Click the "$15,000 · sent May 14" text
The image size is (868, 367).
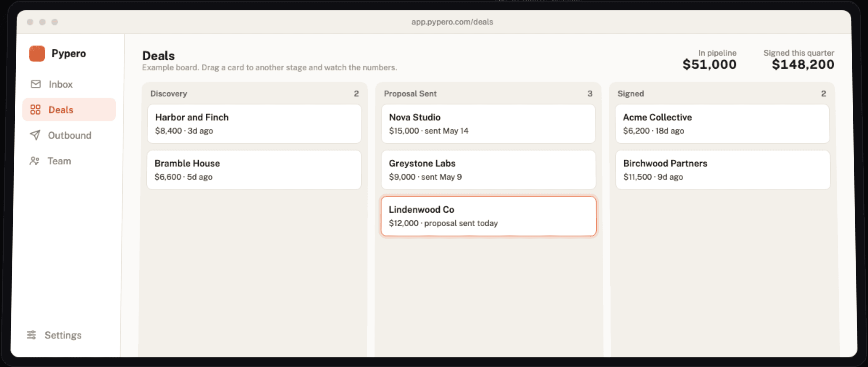pos(429,131)
